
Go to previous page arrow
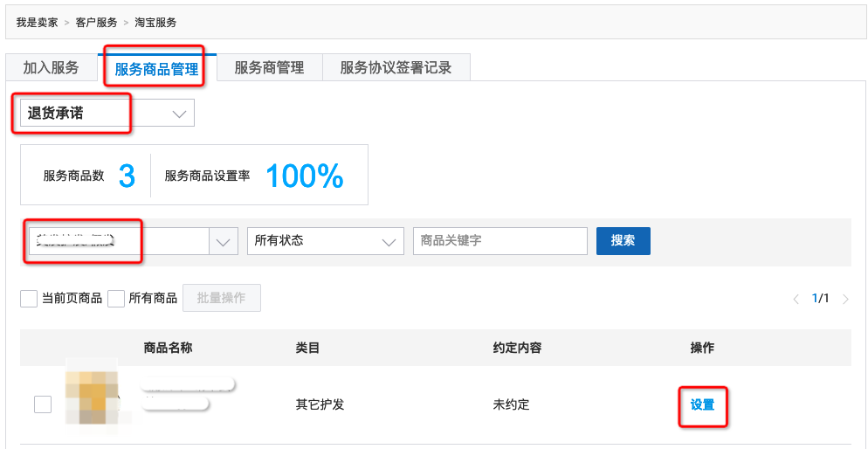(796, 299)
